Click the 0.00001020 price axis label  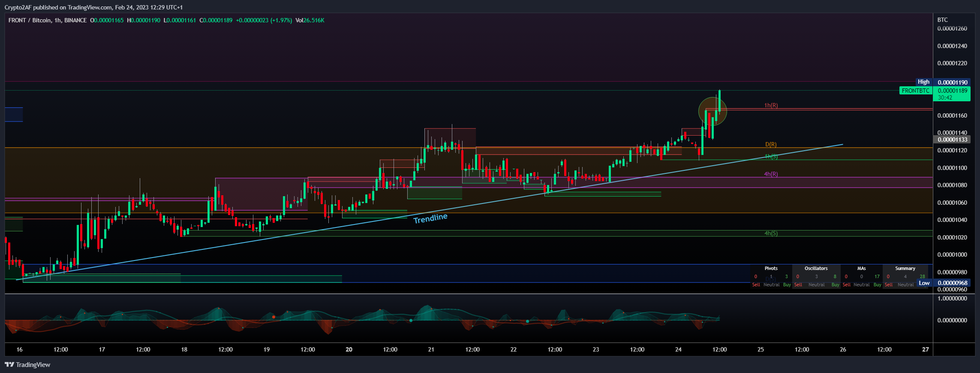[952, 237]
